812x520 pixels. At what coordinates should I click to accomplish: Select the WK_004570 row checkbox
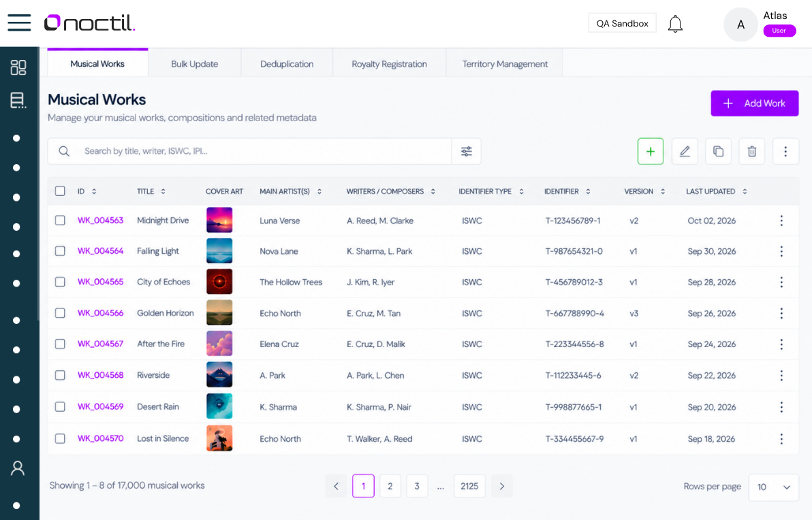click(60, 438)
